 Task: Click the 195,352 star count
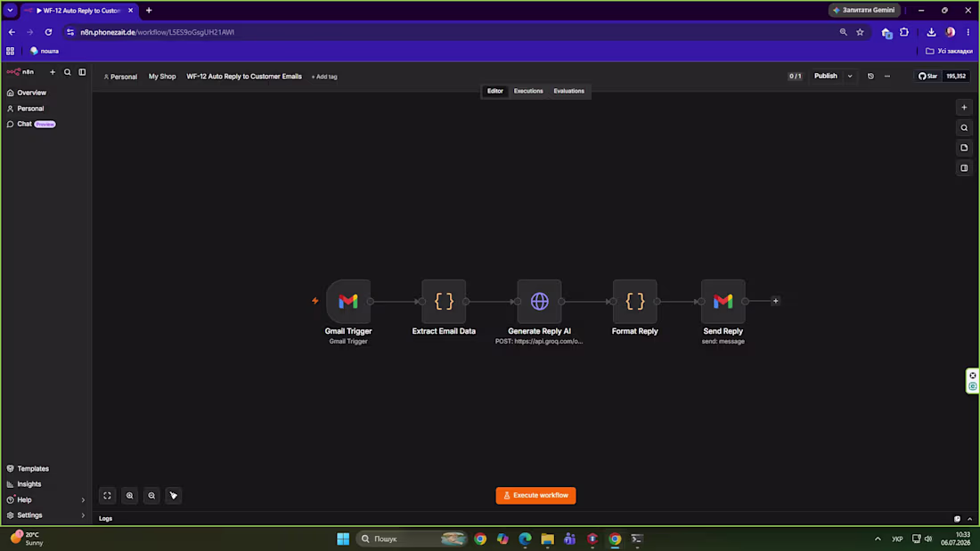pyautogui.click(x=956, y=77)
